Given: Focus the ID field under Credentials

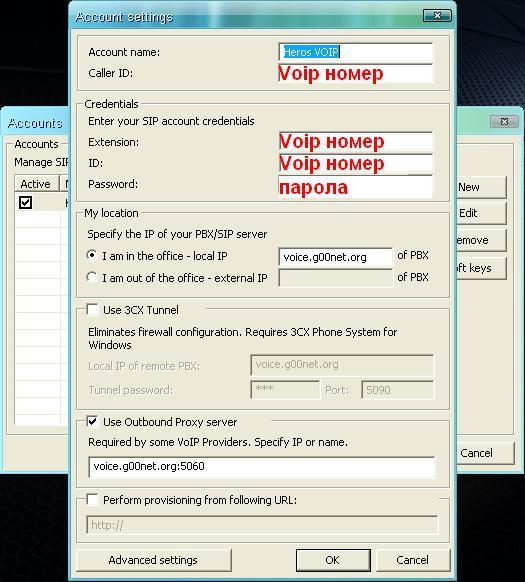Looking at the screenshot, I should tap(356, 163).
